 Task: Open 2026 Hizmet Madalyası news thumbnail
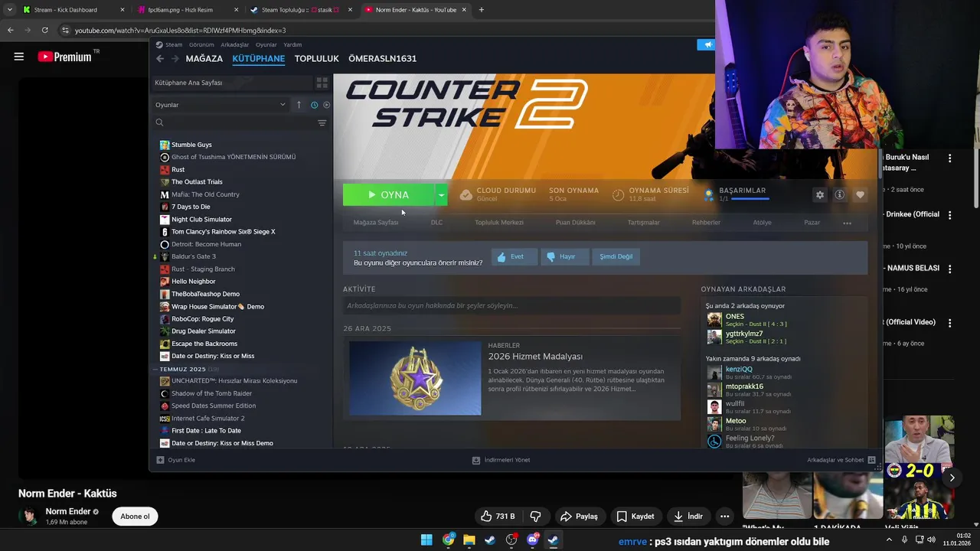[415, 378]
